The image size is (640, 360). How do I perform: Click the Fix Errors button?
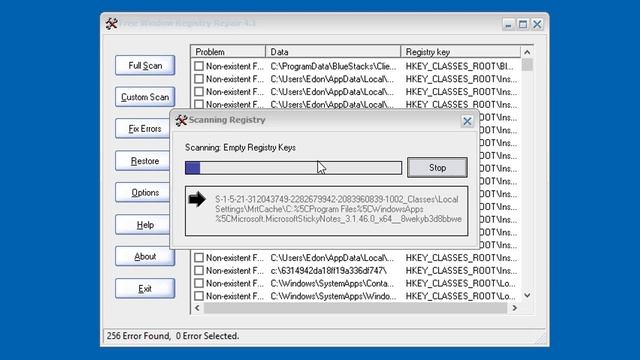(x=143, y=129)
